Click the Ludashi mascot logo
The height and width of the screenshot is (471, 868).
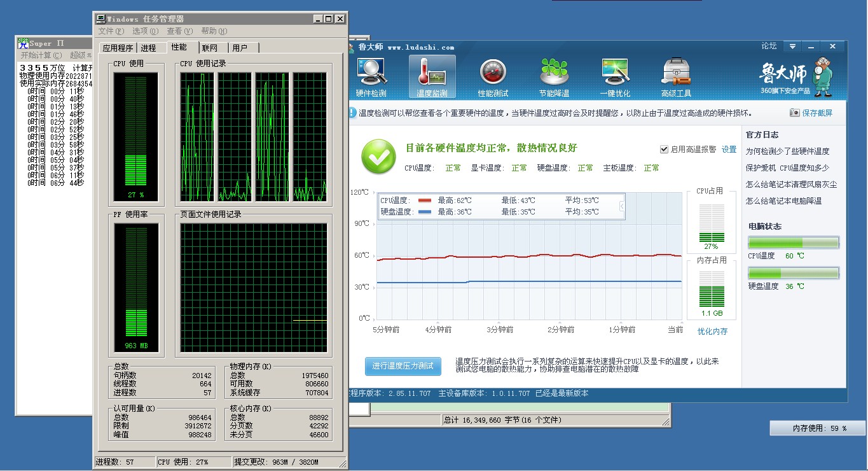pos(822,76)
